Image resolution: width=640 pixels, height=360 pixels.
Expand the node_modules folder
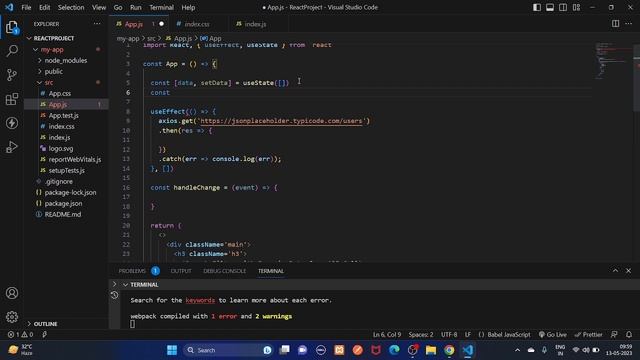click(65, 60)
